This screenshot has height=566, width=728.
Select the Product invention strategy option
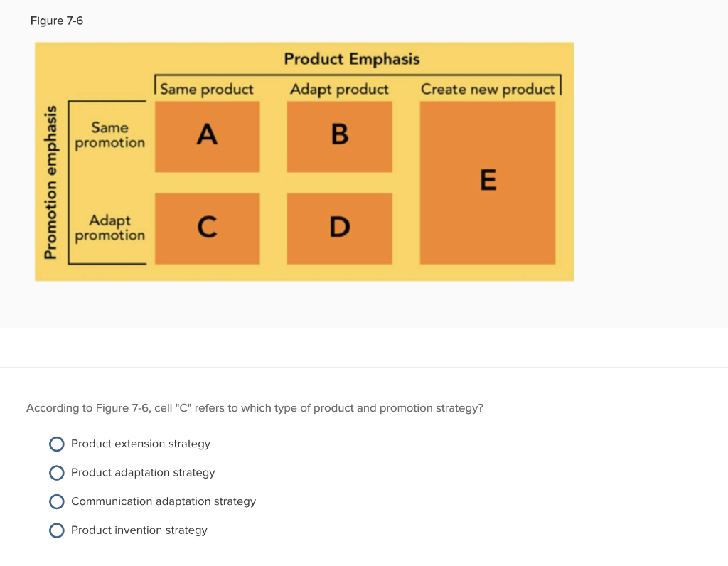click(57, 530)
